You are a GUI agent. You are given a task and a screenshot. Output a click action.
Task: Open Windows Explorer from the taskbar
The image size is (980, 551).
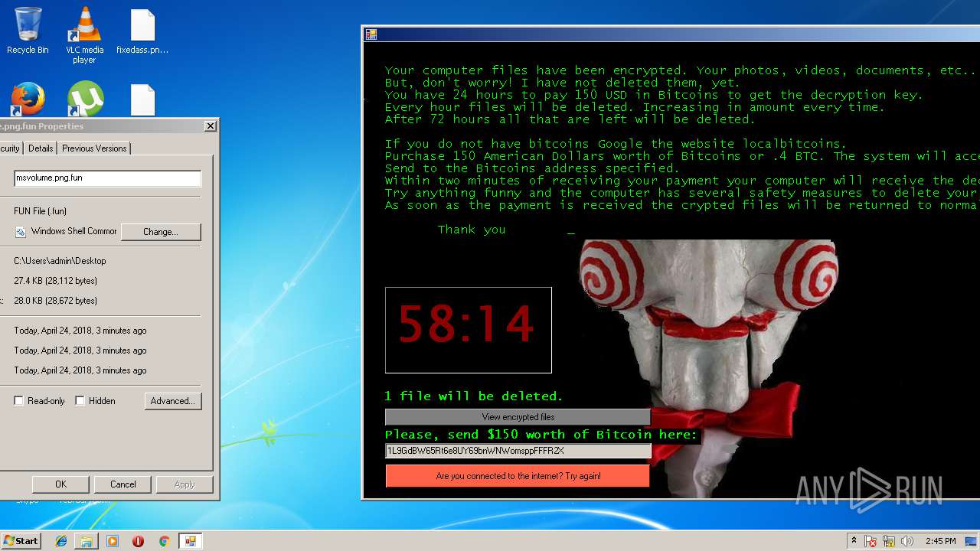87,541
